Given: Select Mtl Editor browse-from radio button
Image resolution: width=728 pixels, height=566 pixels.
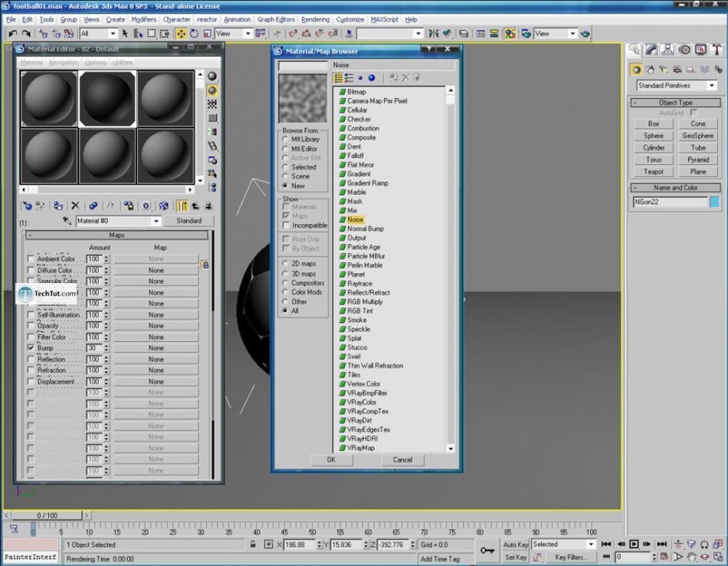Looking at the screenshot, I should point(285,149).
